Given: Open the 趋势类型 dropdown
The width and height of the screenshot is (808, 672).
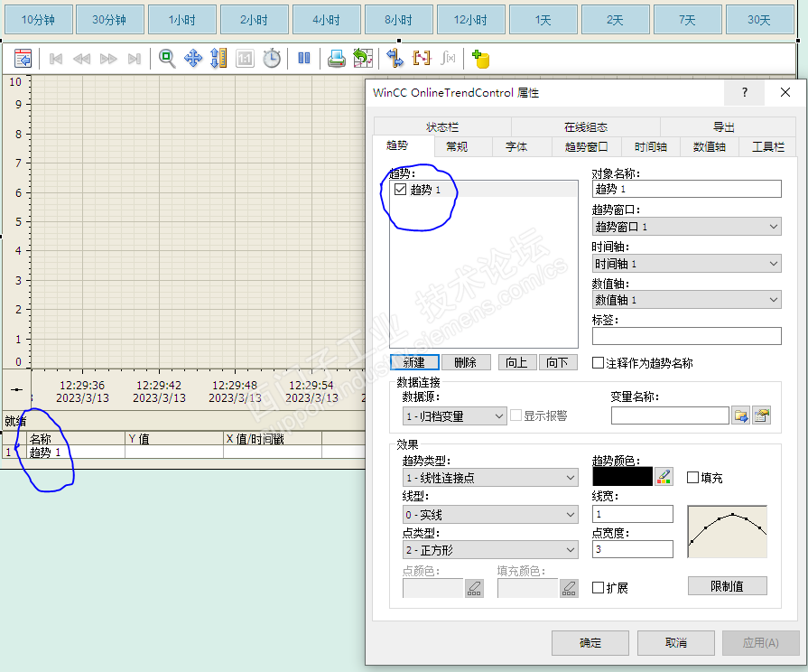Looking at the screenshot, I should click(x=490, y=478).
